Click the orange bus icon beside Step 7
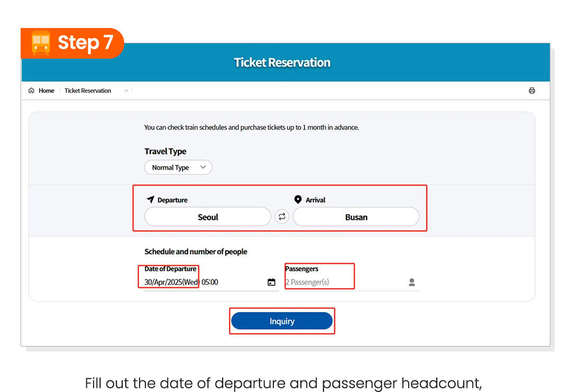This screenshot has height=392, width=571. (41, 43)
